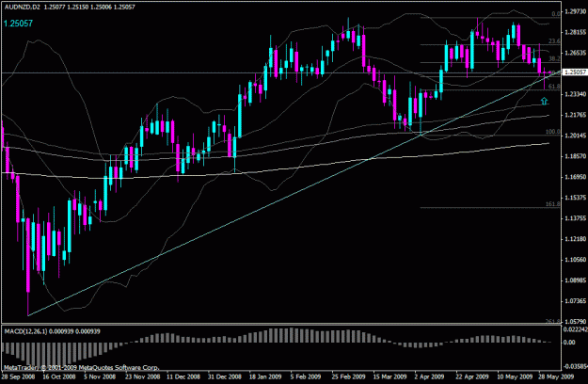Click the 15 Mar 2009 date label
Viewport: 588px width, 384px height.
point(390,376)
